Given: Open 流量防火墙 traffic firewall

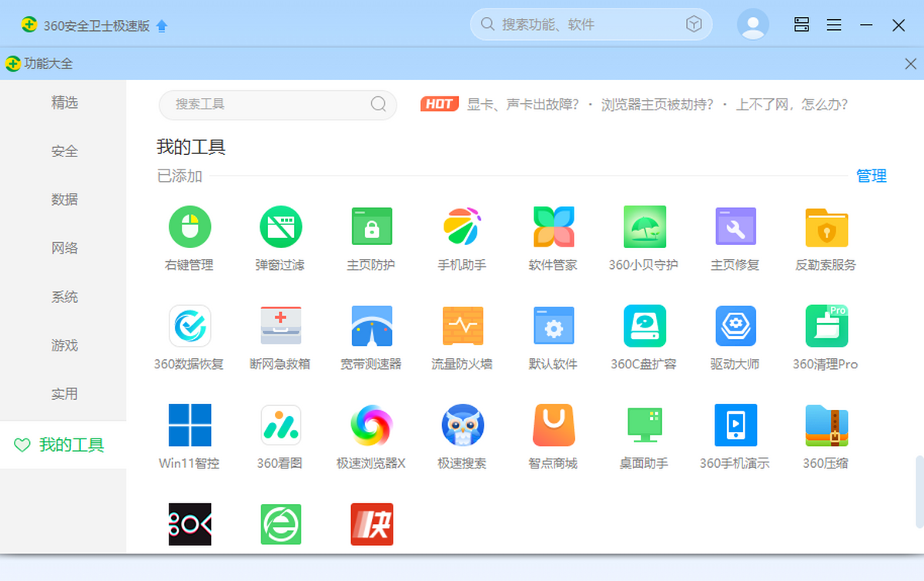Looking at the screenshot, I should coord(462,326).
